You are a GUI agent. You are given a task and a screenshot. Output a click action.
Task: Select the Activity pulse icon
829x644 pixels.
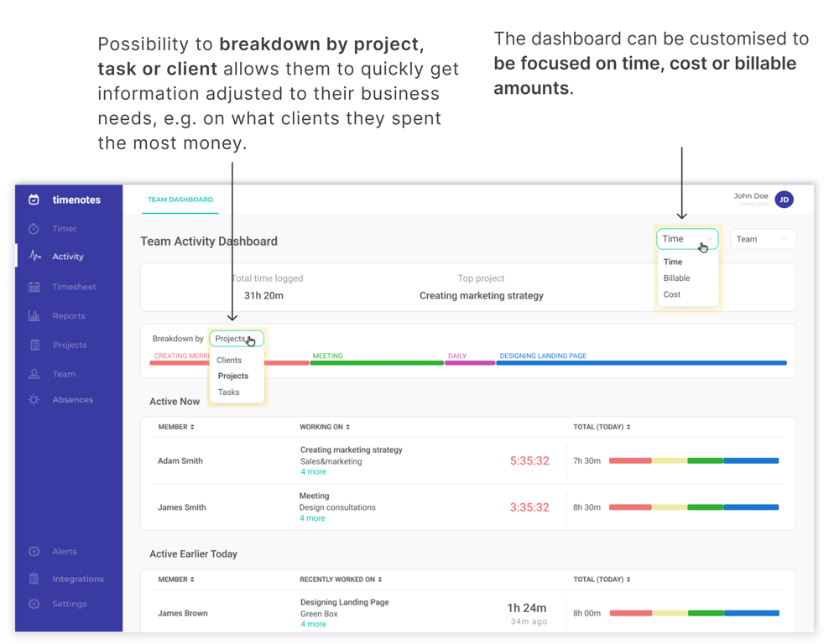[35, 257]
